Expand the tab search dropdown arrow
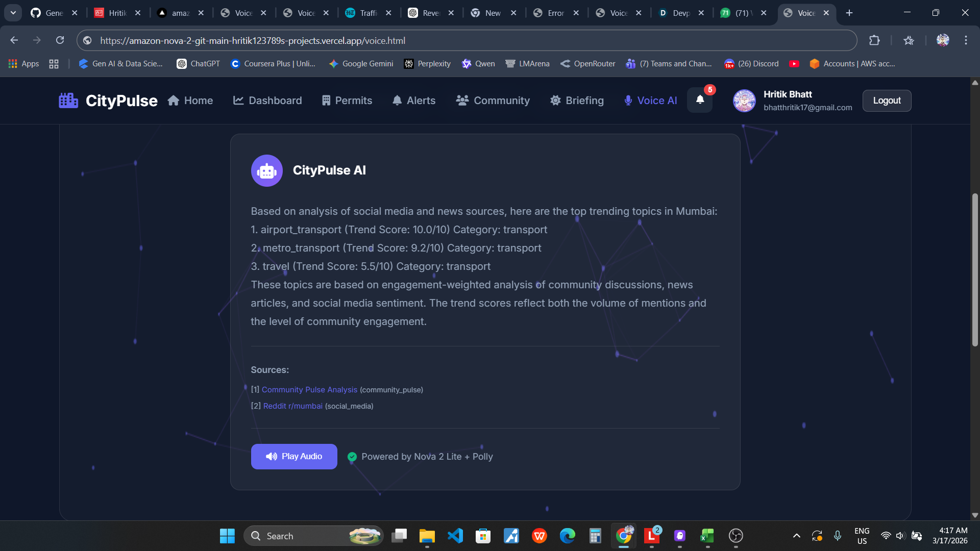 click(13, 13)
